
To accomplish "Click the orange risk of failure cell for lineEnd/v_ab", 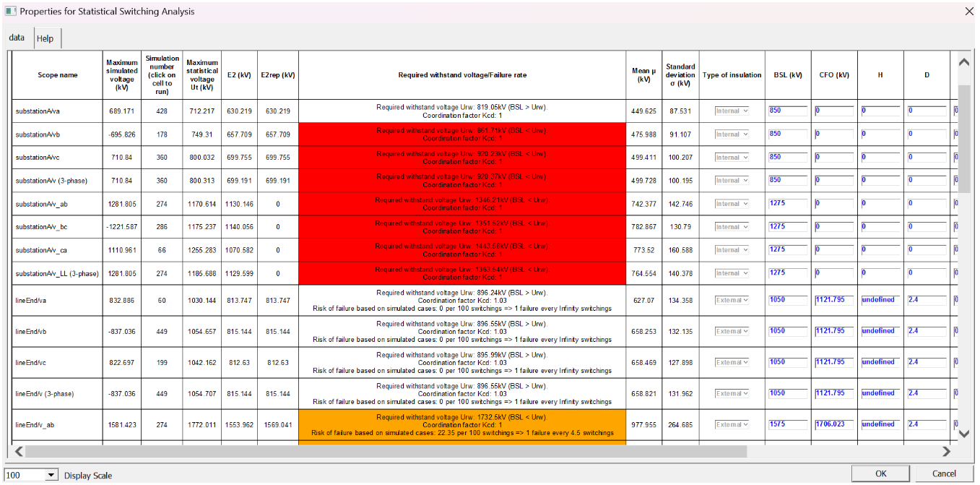I will 462,425.
